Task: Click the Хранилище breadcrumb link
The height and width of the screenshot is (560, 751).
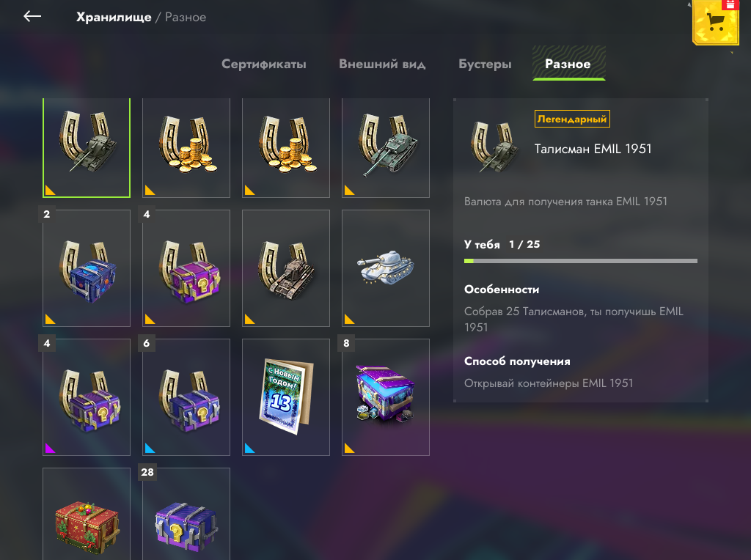Action: [114, 18]
